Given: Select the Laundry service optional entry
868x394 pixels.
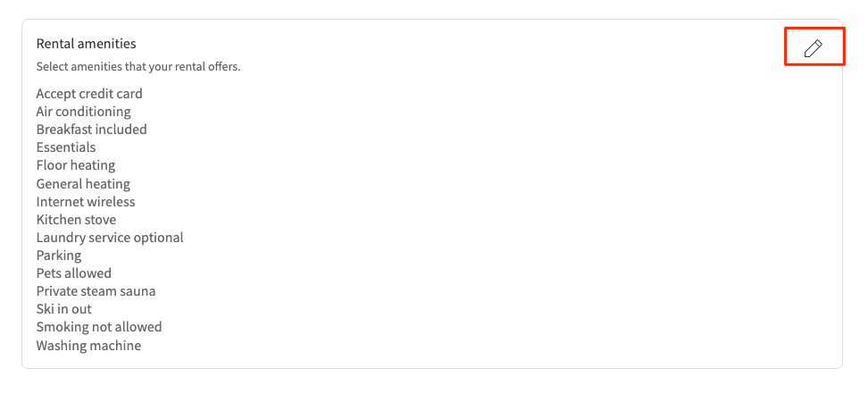Looking at the screenshot, I should pyautogui.click(x=110, y=238).
